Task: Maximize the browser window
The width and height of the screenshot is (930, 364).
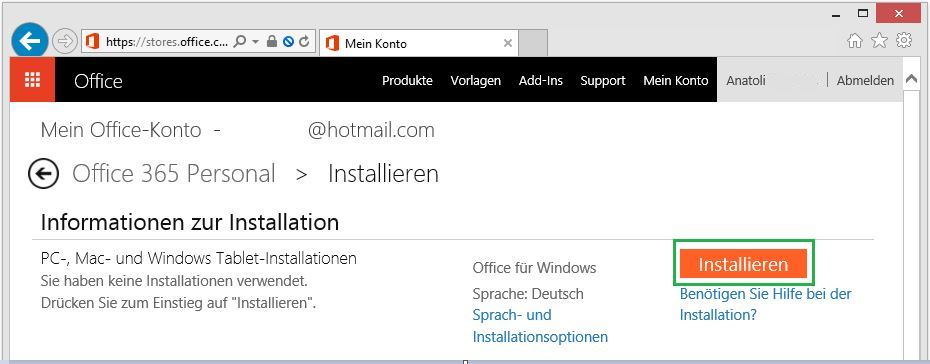Action: coord(863,13)
